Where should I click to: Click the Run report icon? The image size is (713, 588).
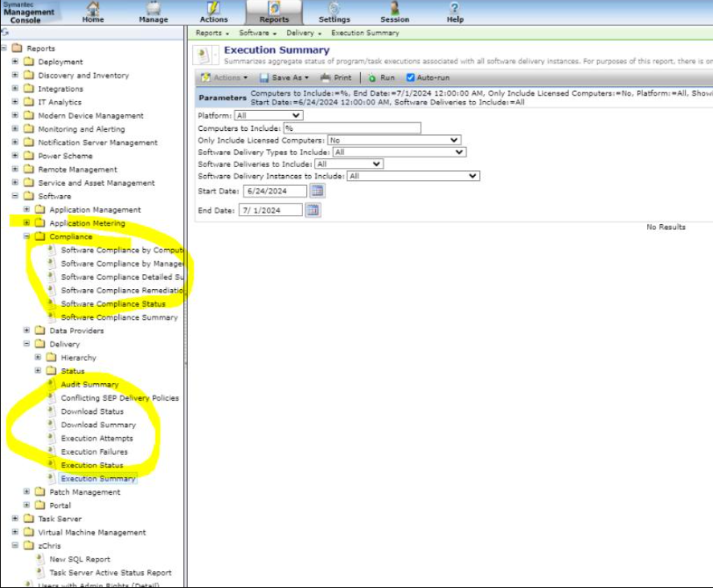(x=372, y=78)
